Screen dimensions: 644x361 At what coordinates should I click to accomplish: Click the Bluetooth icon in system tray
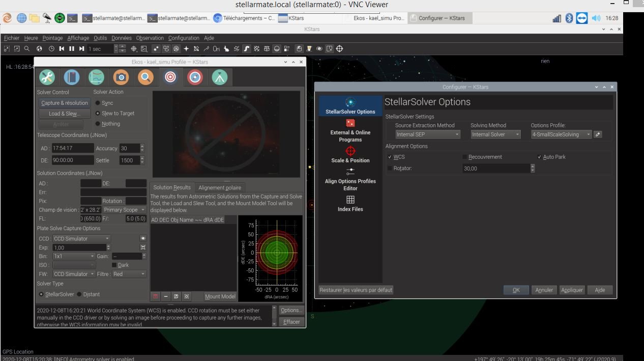click(569, 18)
